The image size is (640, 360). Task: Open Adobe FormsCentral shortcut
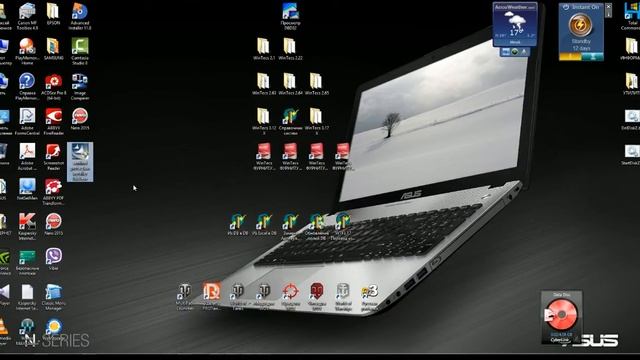coord(27,122)
